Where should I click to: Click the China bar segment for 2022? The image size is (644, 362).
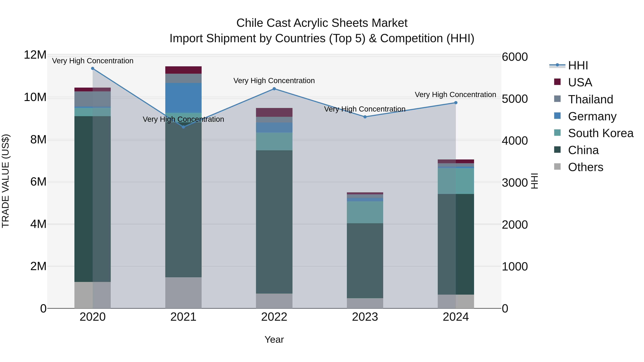(x=274, y=222)
